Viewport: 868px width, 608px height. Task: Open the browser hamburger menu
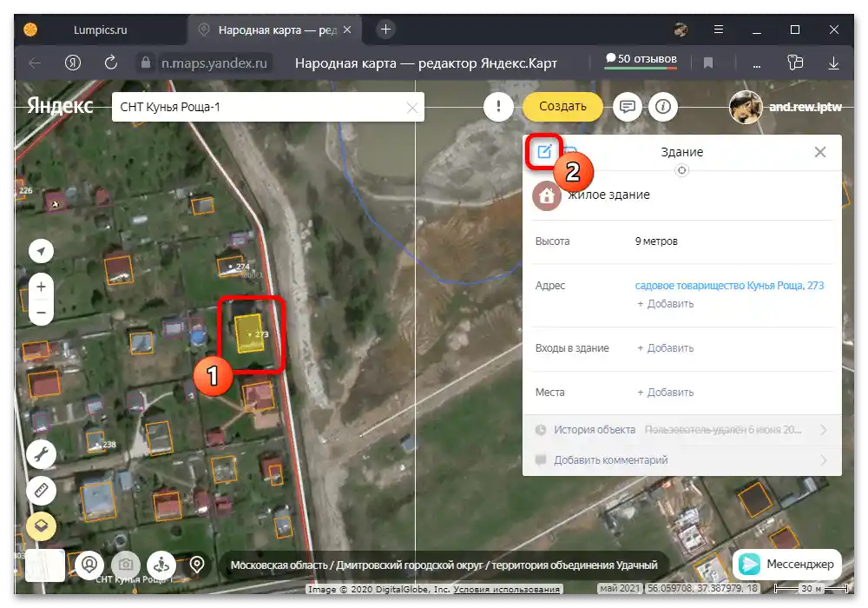719,30
